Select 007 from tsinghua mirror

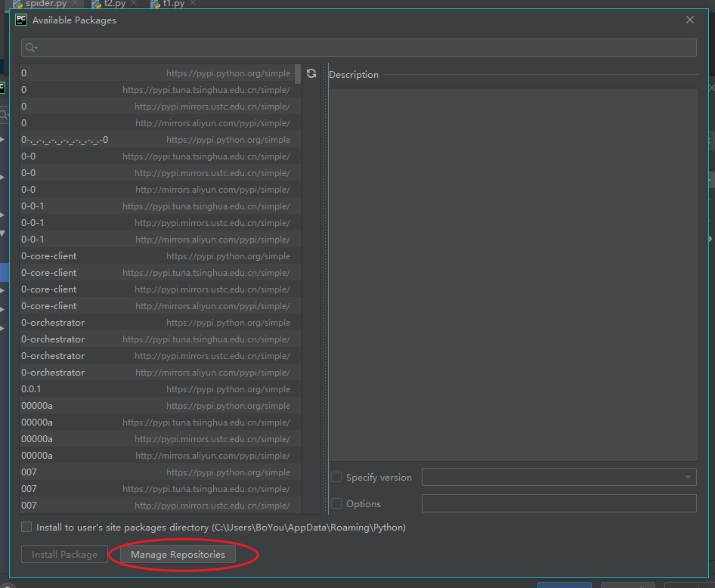160,489
